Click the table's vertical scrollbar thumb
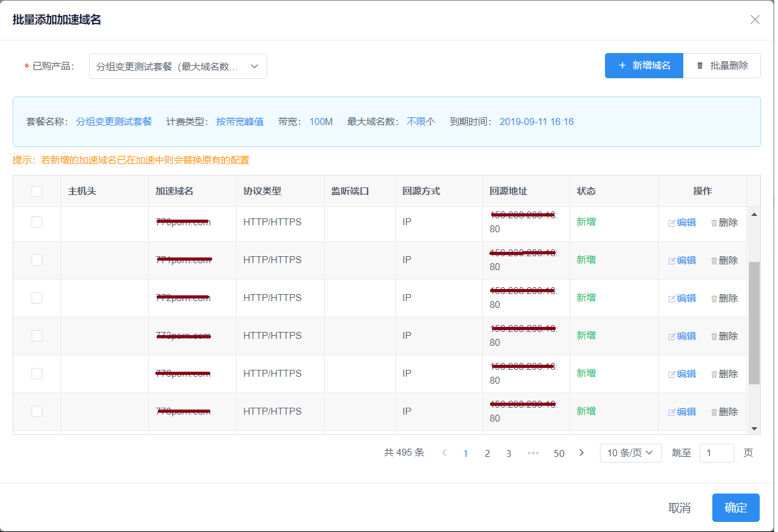The image size is (778, 532). point(754,322)
